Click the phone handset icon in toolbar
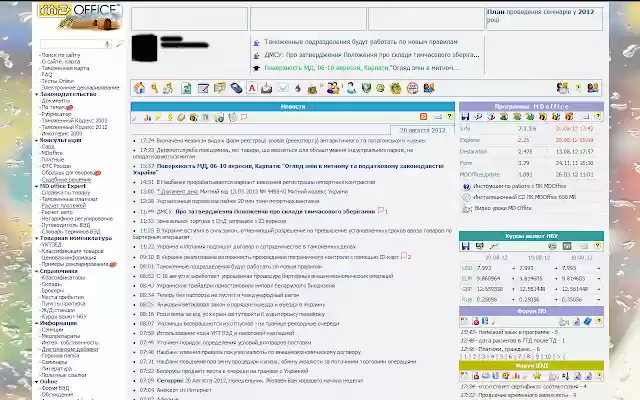Image resolution: width=640 pixels, height=400 pixels. point(236,88)
